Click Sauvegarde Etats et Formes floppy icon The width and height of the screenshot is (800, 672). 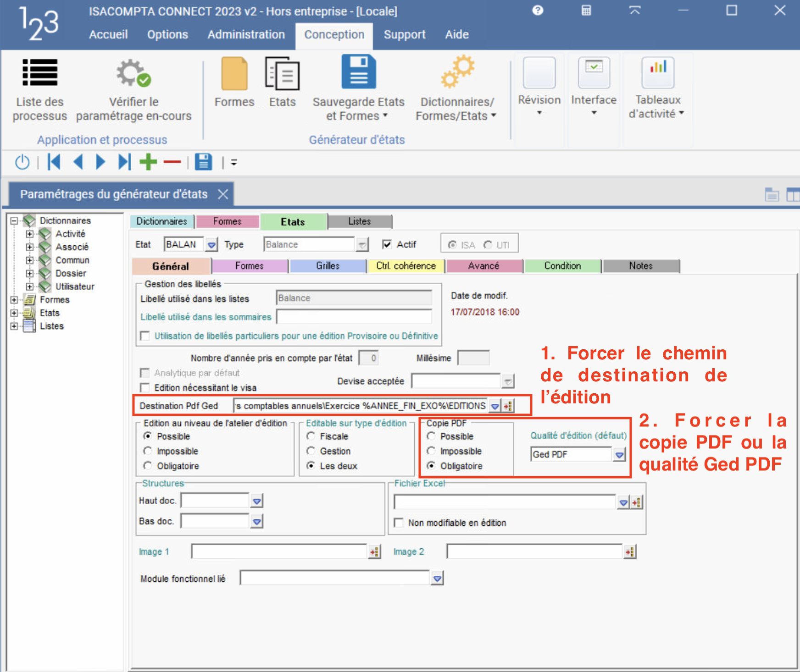(x=359, y=72)
